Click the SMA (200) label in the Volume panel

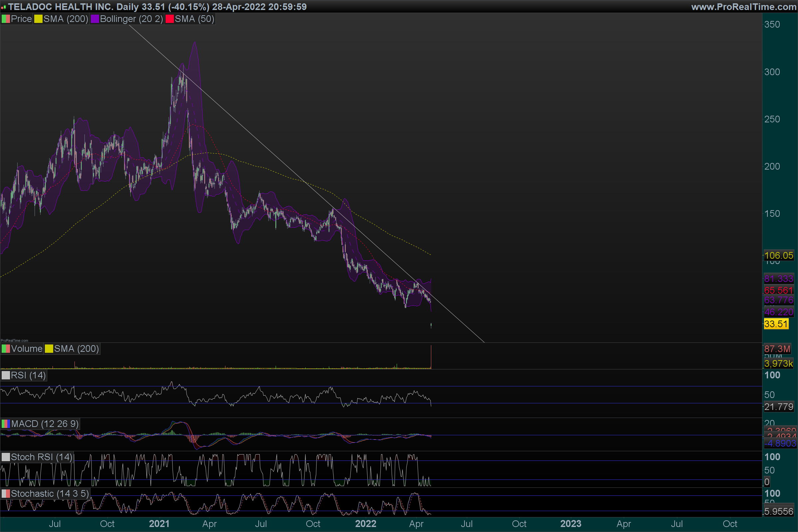pyautogui.click(x=76, y=349)
